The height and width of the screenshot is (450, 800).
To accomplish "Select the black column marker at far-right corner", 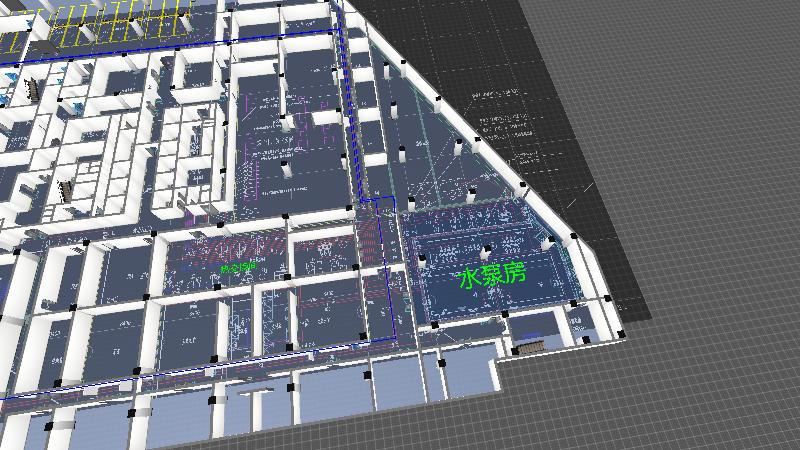I will point(622,331).
